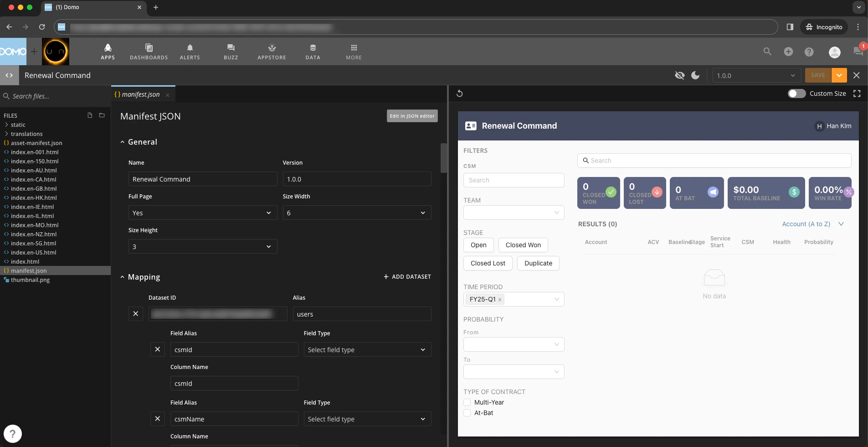The height and width of the screenshot is (447, 868).
Task: Open csmName Field Type dropdown
Action: (367, 419)
